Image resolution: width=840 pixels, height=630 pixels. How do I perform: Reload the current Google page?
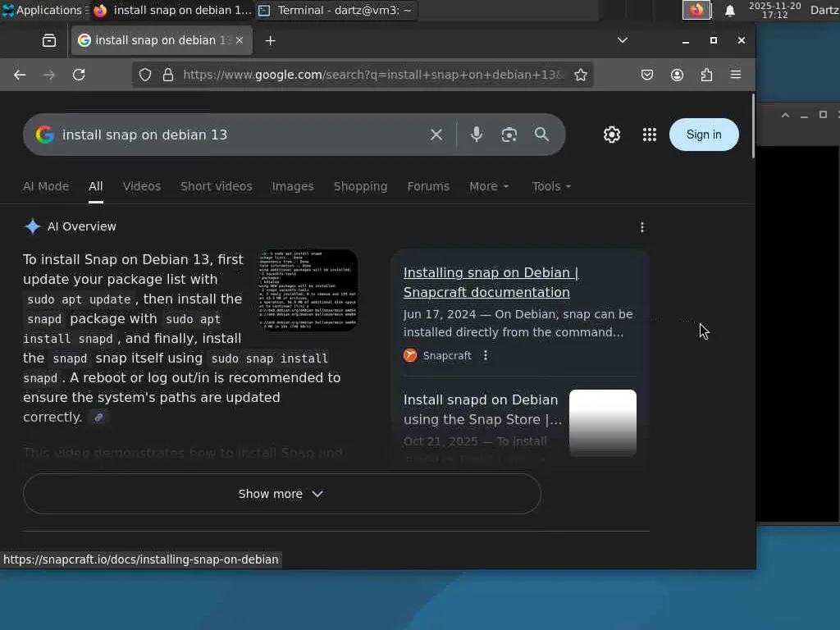pos(79,75)
